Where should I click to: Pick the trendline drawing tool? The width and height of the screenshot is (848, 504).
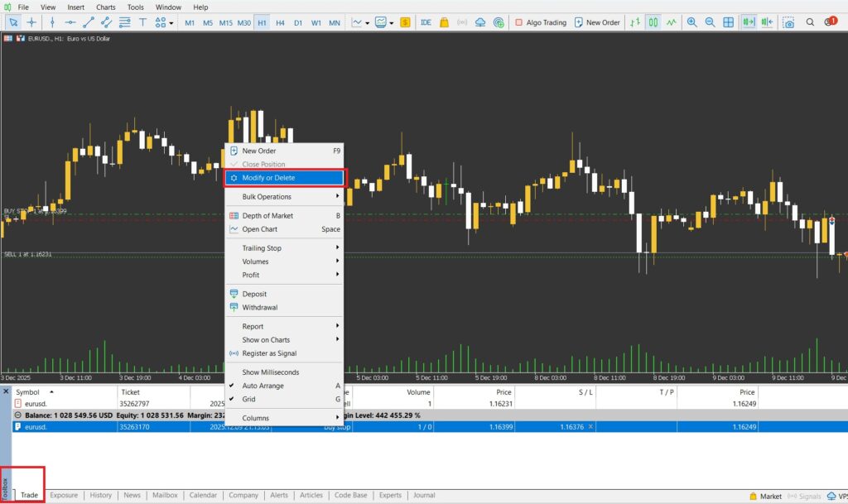pyautogui.click(x=89, y=22)
